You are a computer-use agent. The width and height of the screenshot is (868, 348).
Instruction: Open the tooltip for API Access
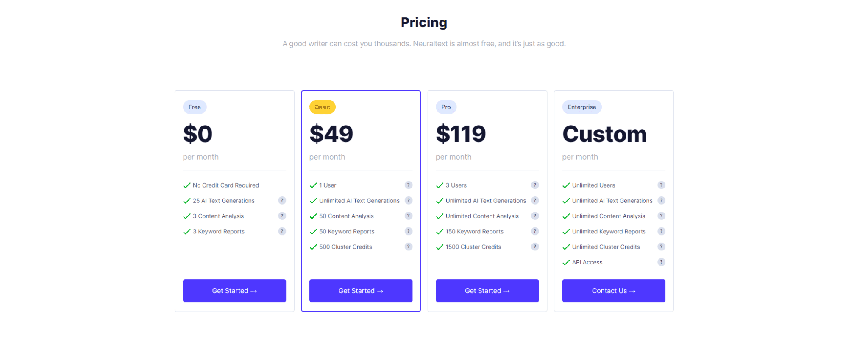[661, 262]
